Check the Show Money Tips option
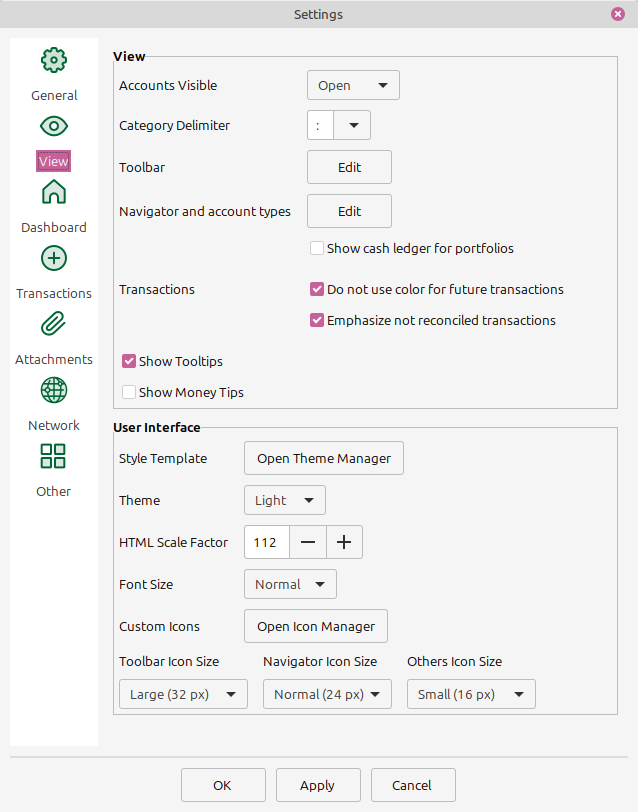638x812 pixels. tap(128, 392)
